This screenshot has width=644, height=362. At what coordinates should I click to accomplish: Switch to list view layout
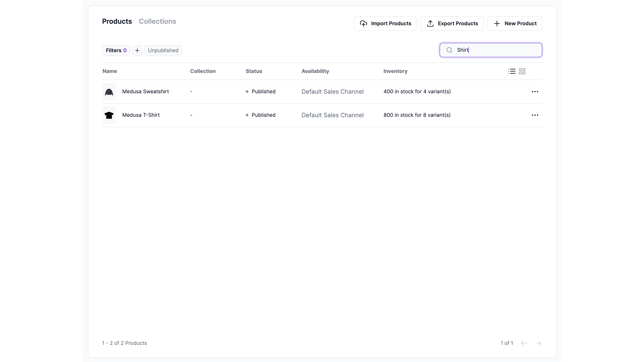coord(512,71)
